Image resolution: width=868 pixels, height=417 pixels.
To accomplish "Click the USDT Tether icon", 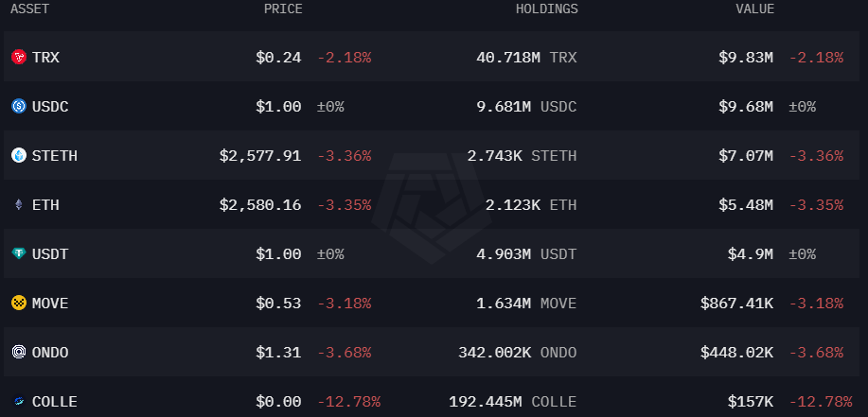I will click(19, 253).
